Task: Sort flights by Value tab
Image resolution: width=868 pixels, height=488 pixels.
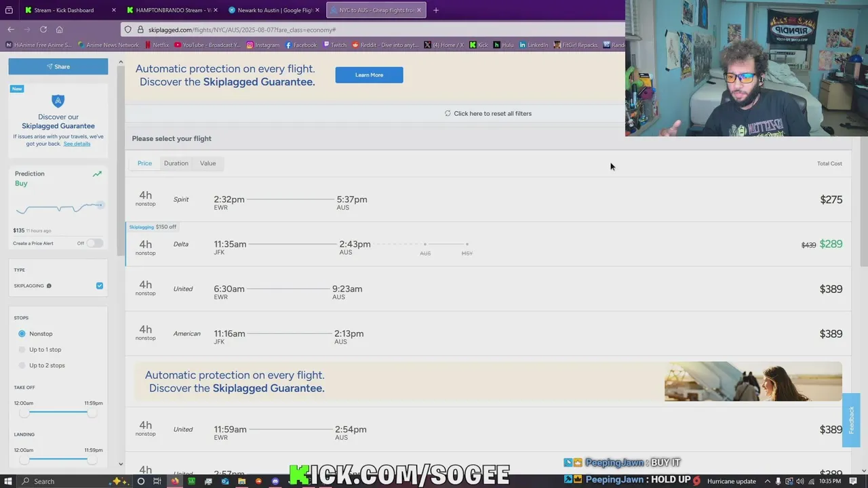Action: click(x=208, y=163)
